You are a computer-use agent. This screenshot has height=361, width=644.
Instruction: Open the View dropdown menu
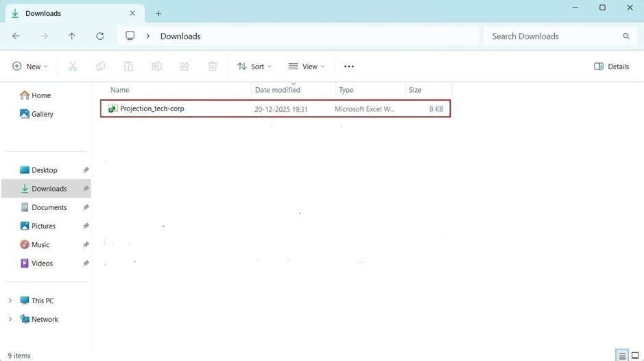pos(307,67)
